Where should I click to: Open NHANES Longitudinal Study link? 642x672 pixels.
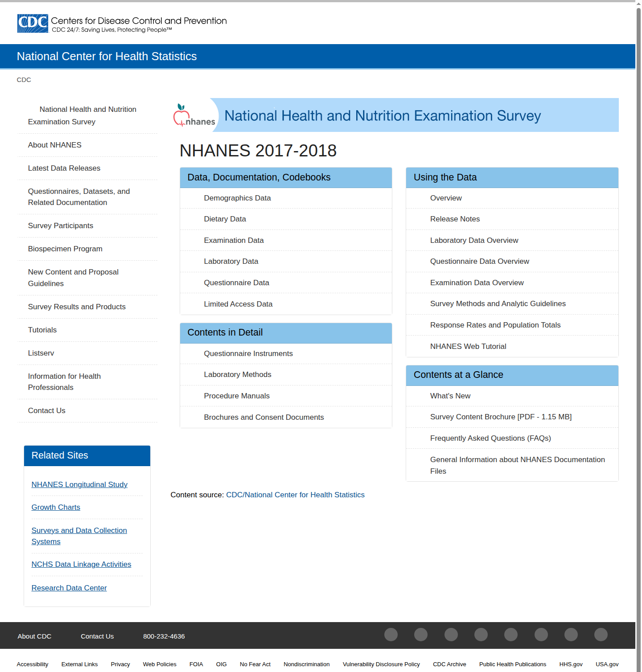tap(79, 484)
